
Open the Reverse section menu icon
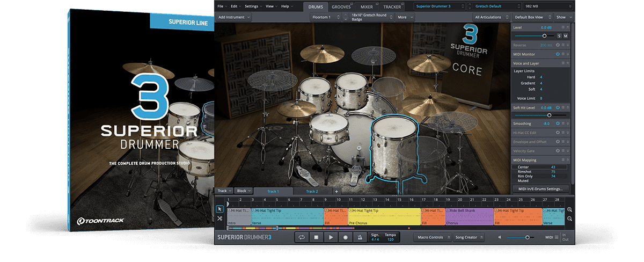pos(562,45)
